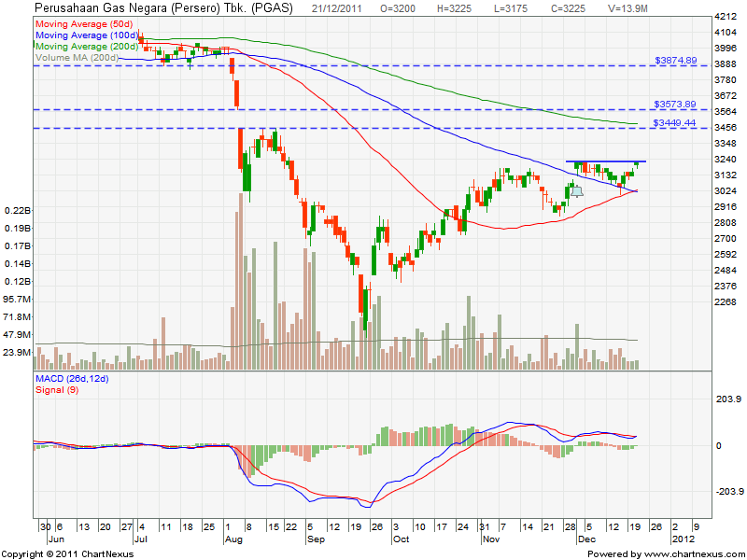Click the Aug label on the time axis
The width and height of the screenshot is (747, 560).
(x=233, y=539)
